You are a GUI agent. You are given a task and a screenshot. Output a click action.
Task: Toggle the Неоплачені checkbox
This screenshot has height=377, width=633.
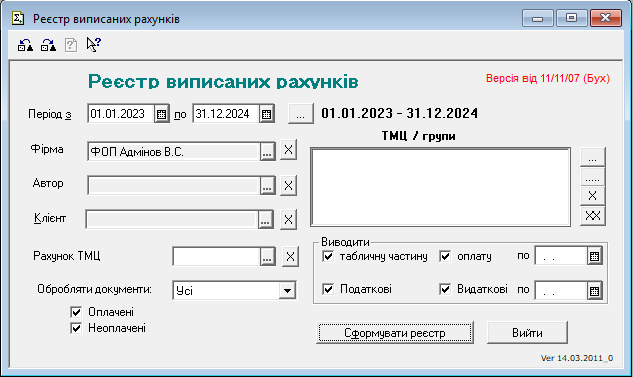[x=76, y=328]
